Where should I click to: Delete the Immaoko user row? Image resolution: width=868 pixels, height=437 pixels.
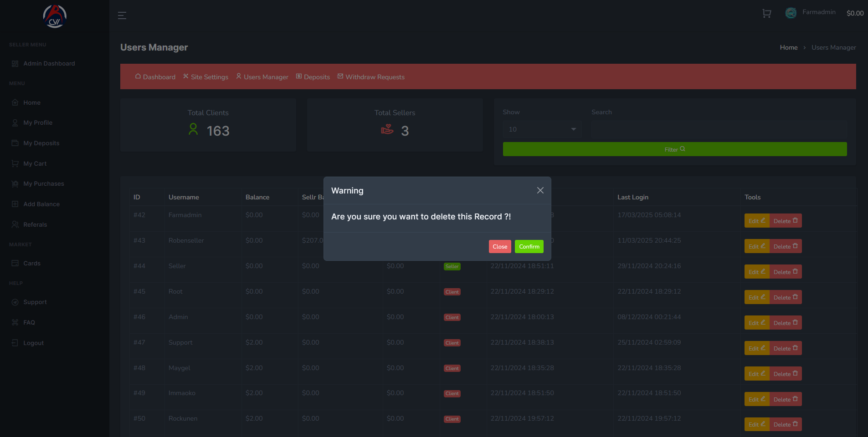pyautogui.click(x=786, y=399)
